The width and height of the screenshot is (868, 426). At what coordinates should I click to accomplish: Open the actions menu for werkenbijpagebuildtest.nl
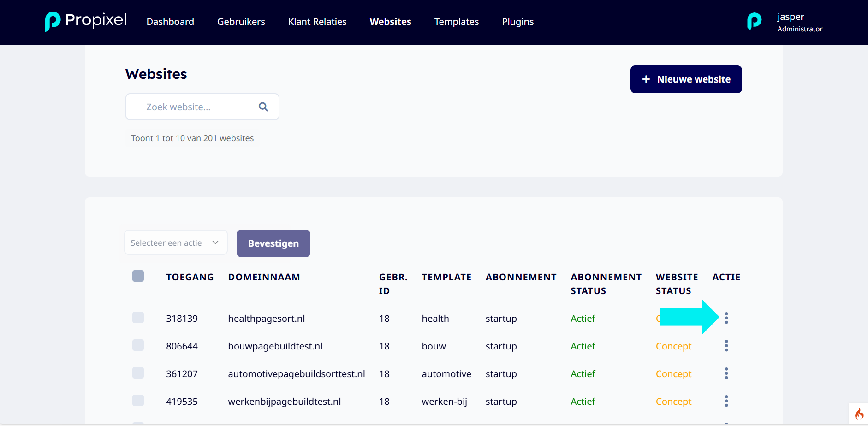click(726, 401)
